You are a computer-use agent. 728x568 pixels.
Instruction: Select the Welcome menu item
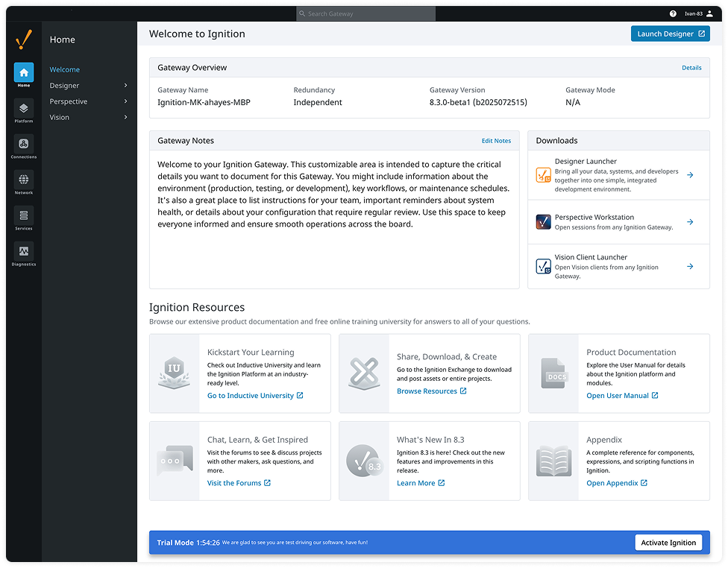click(x=65, y=69)
